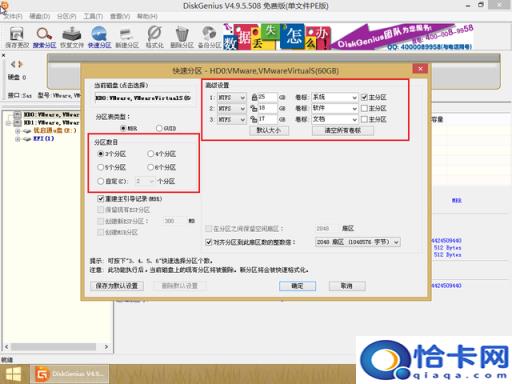Open the Disk (硬盘) menu
The height and width of the screenshot is (384, 512).
click(40, 16)
